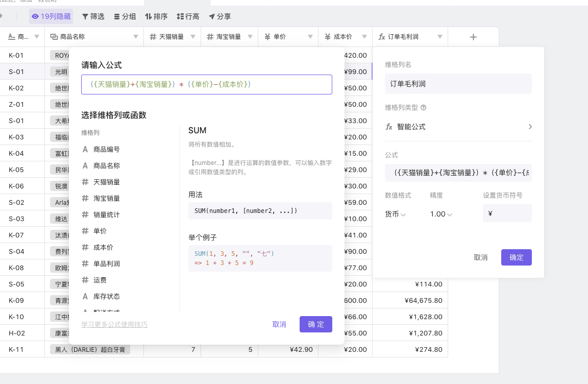The width and height of the screenshot is (588, 384).
Task: Open the 精度 1.00 precision dropdown
Action: [x=441, y=214]
